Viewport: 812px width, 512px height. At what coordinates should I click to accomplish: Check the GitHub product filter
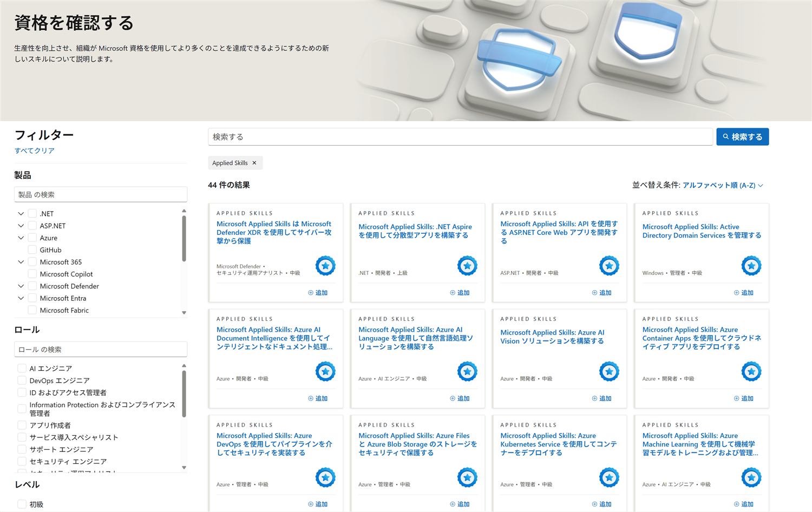32,250
